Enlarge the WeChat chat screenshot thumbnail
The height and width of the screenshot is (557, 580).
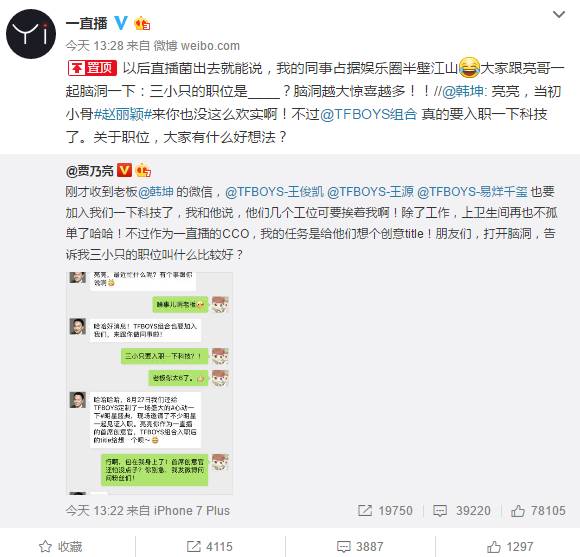click(x=149, y=384)
